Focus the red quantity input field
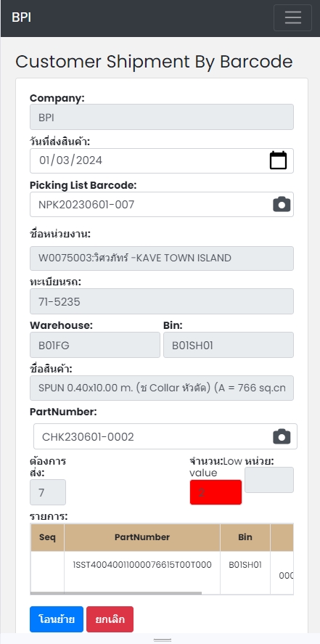320x644 pixels. tap(216, 492)
